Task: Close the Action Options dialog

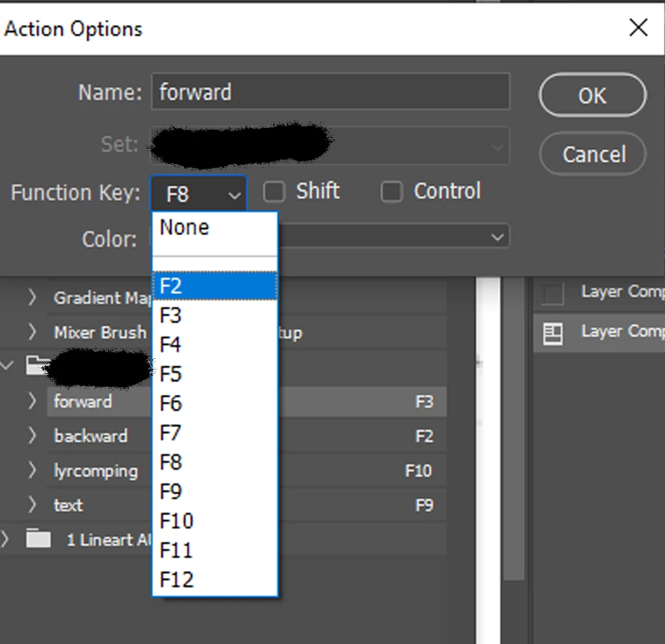Action: [x=638, y=27]
